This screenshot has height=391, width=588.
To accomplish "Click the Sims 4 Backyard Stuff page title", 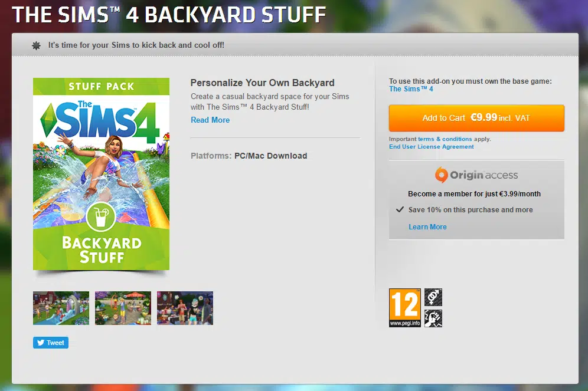I will click(x=169, y=15).
